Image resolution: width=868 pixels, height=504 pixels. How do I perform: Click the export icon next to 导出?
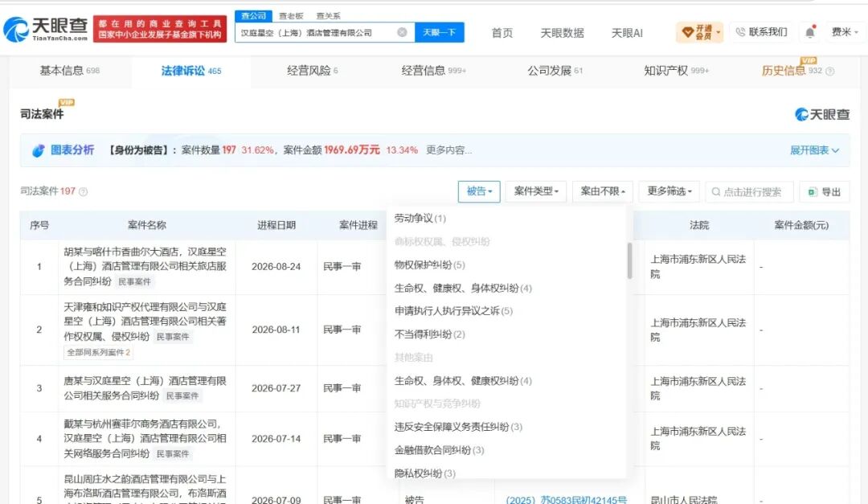[812, 191]
